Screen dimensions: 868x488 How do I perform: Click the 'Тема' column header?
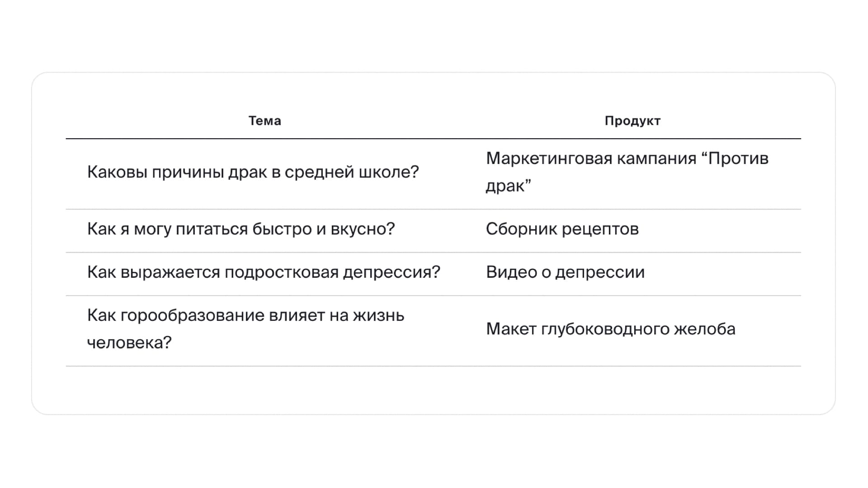pos(265,121)
